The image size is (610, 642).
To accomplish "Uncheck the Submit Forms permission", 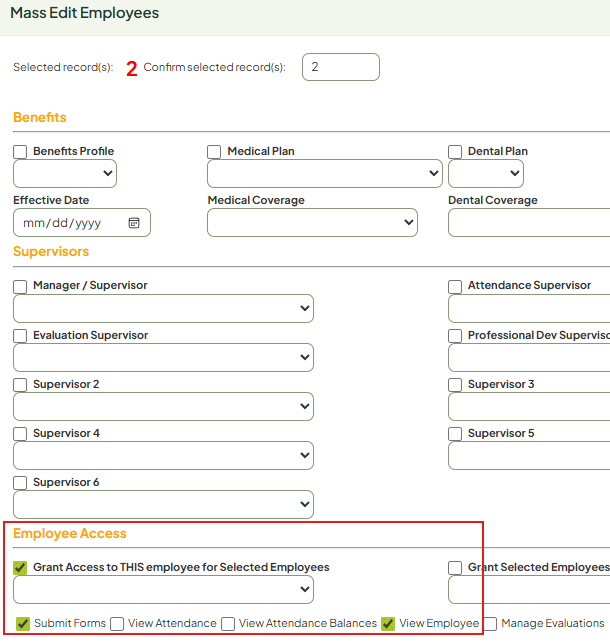I will (23, 624).
